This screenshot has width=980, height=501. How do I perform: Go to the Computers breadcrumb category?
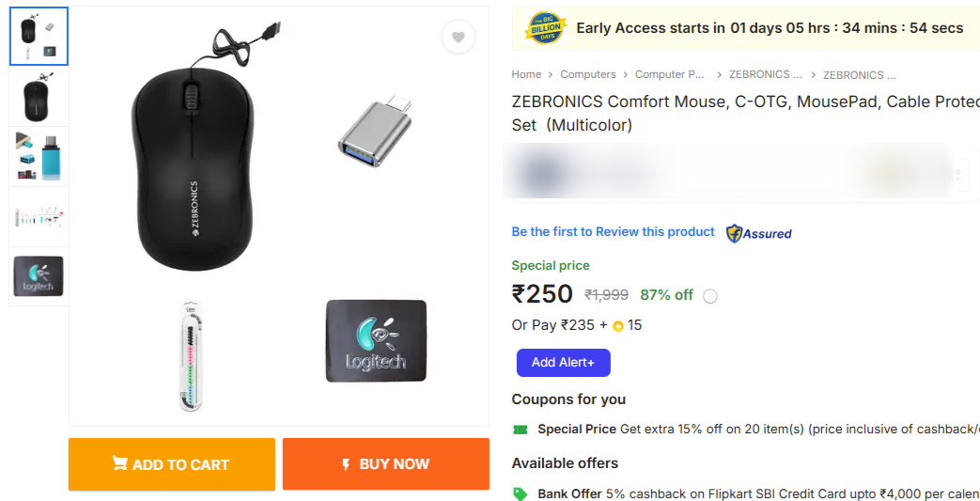click(588, 74)
